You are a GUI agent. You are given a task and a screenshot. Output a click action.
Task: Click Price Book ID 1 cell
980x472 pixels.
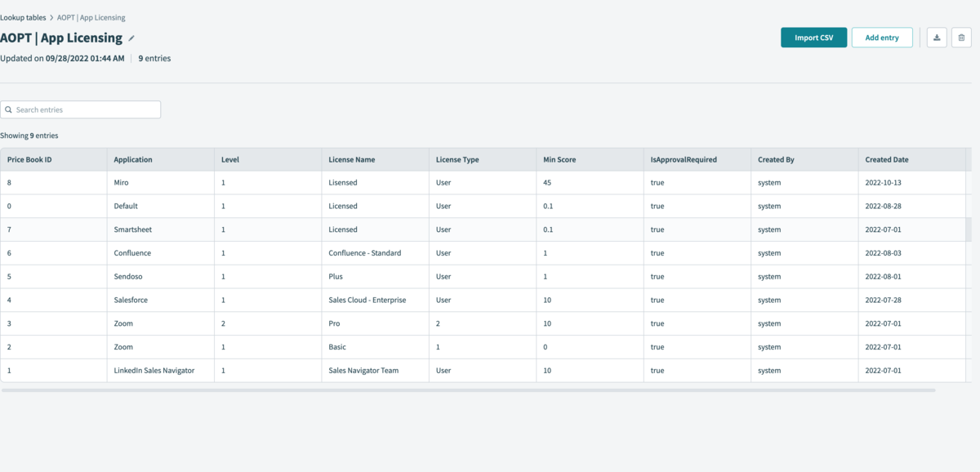pyautogui.click(x=53, y=371)
